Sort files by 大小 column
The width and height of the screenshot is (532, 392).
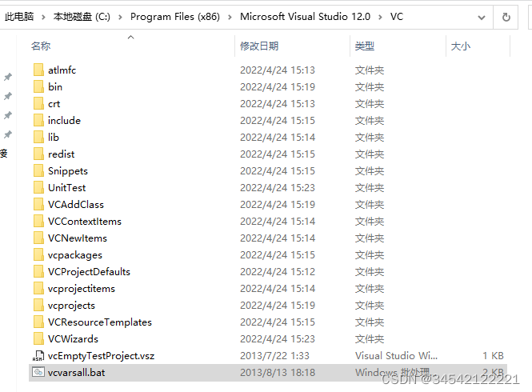tap(461, 46)
